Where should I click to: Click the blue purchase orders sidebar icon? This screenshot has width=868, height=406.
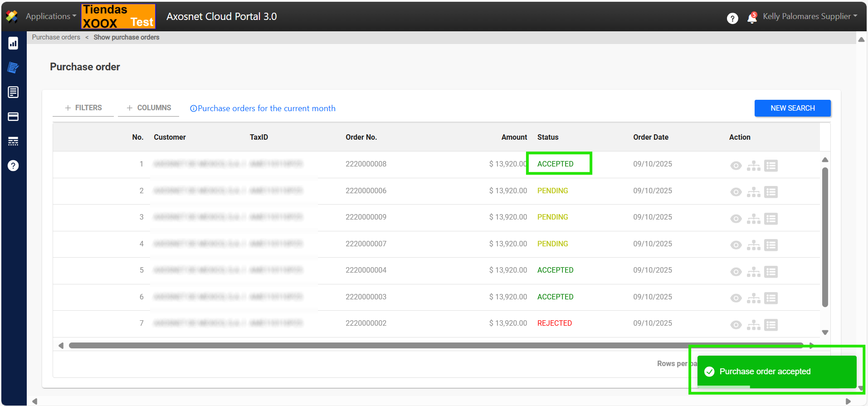(x=13, y=68)
